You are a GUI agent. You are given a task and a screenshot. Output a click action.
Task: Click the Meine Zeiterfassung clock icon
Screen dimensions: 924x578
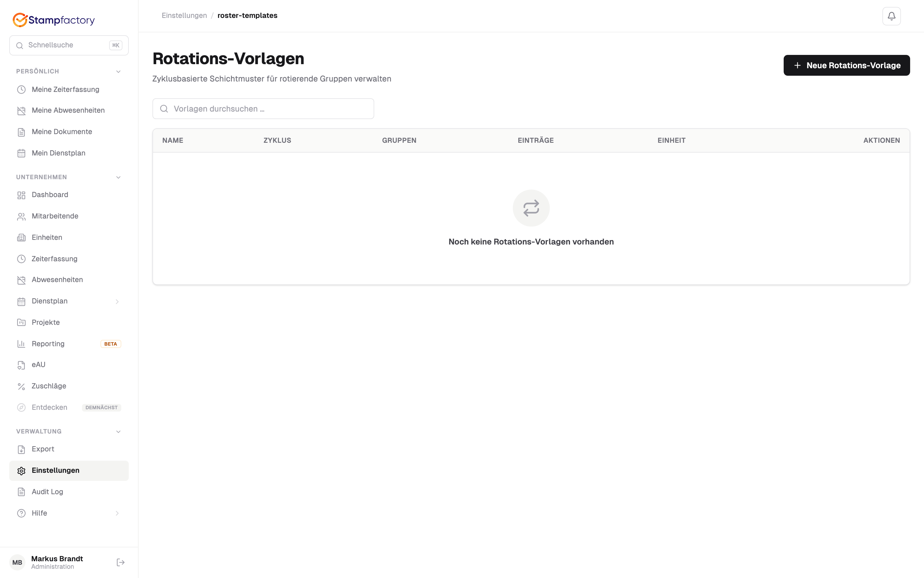tap(21, 90)
